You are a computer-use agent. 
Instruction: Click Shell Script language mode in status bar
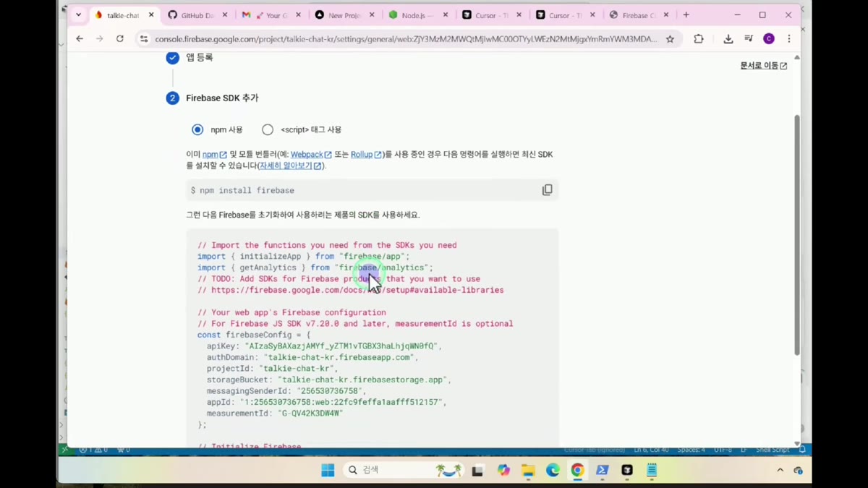coord(773,450)
